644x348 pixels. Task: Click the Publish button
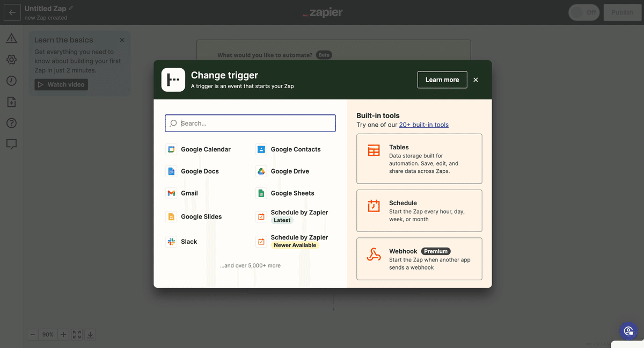tap(623, 12)
